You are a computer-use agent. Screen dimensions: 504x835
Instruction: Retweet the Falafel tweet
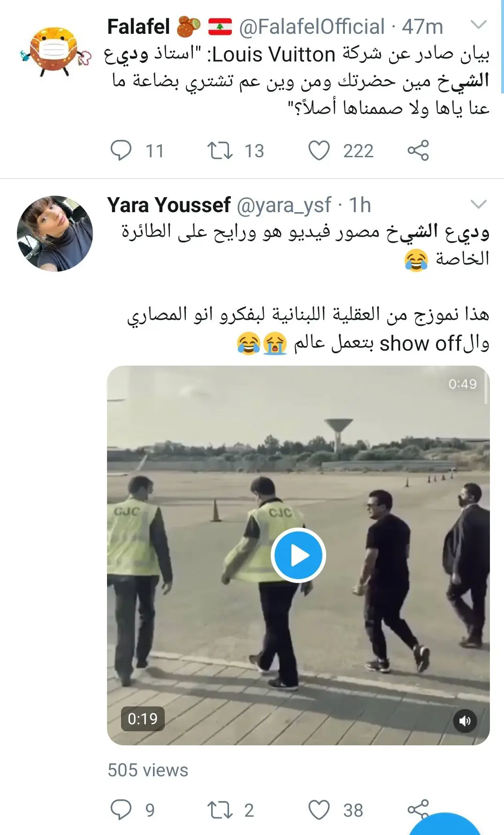point(220,151)
